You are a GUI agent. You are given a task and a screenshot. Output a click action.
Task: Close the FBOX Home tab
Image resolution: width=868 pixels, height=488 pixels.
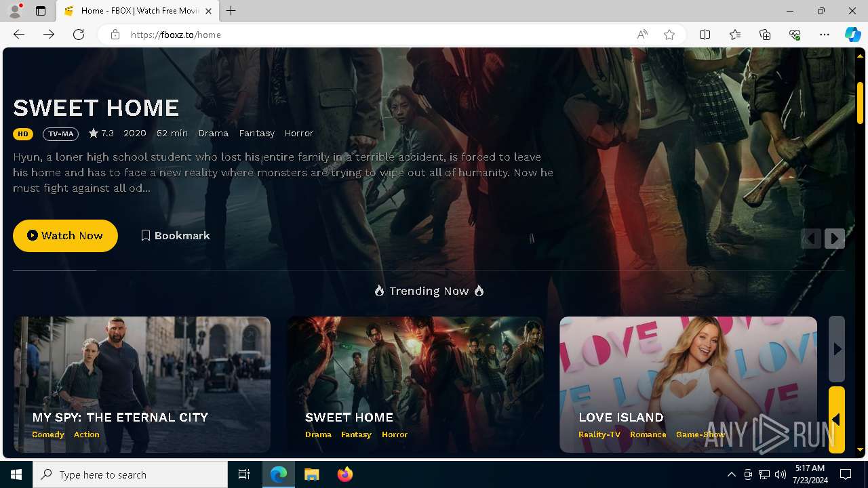coord(208,11)
